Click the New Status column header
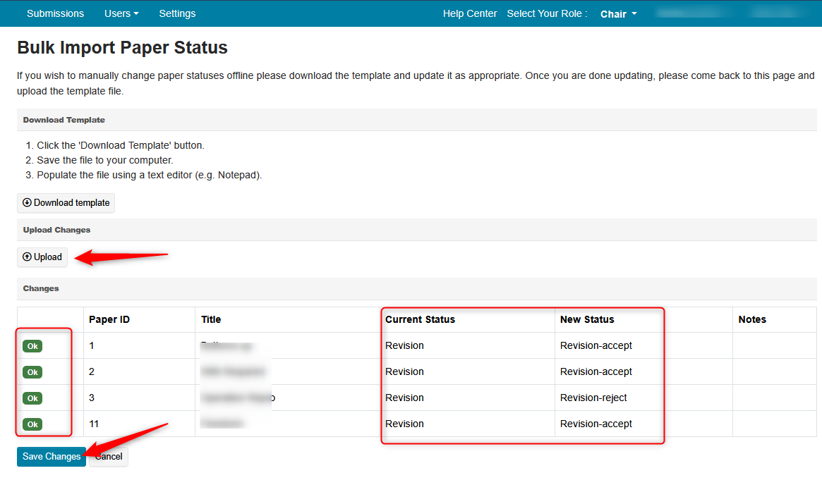822x504 pixels. 587,319
